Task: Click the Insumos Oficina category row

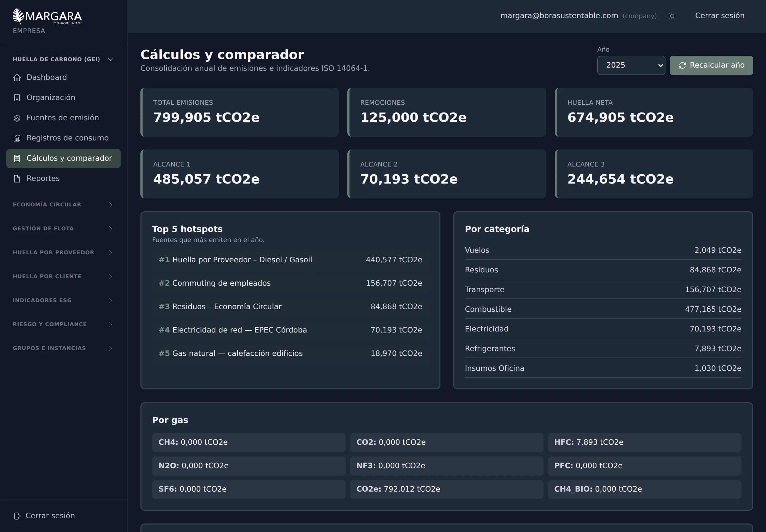Action: pyautogui.click(x=603, y=368)
